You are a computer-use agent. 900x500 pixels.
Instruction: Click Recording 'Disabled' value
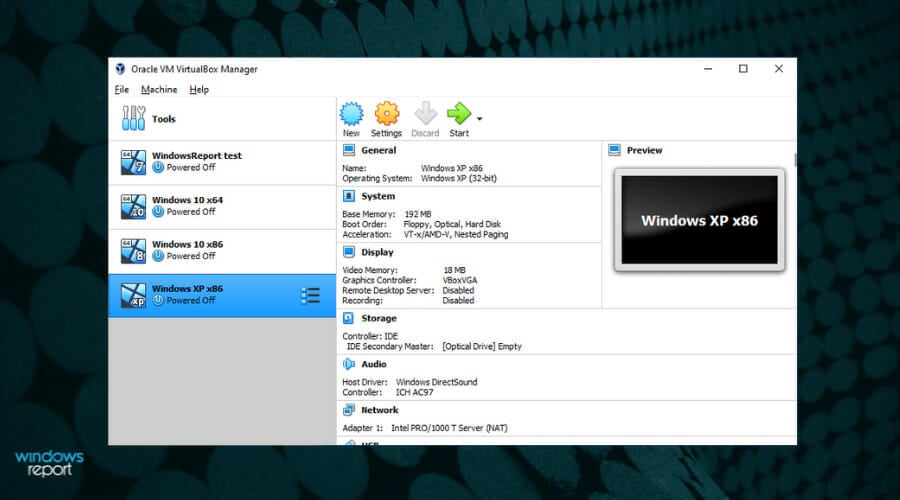(x=458, y=300)
